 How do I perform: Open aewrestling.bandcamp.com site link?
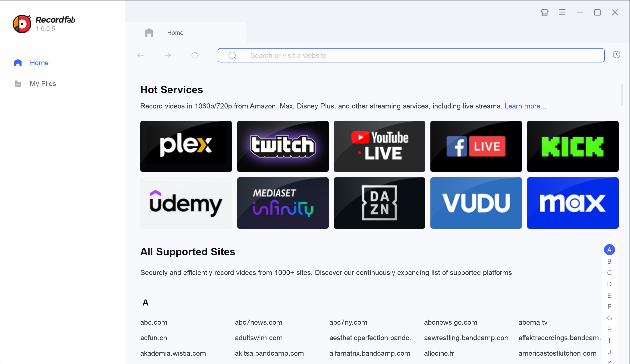point(466,338)
